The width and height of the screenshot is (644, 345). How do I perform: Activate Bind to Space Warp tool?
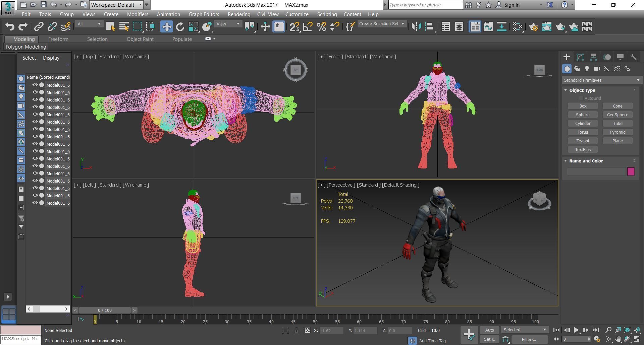coord(66,27)
